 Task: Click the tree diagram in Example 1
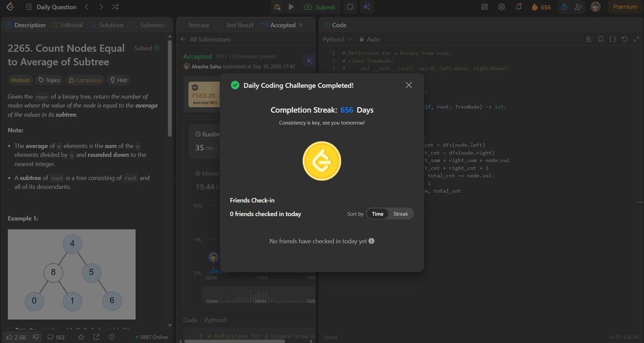coord(71,274)
